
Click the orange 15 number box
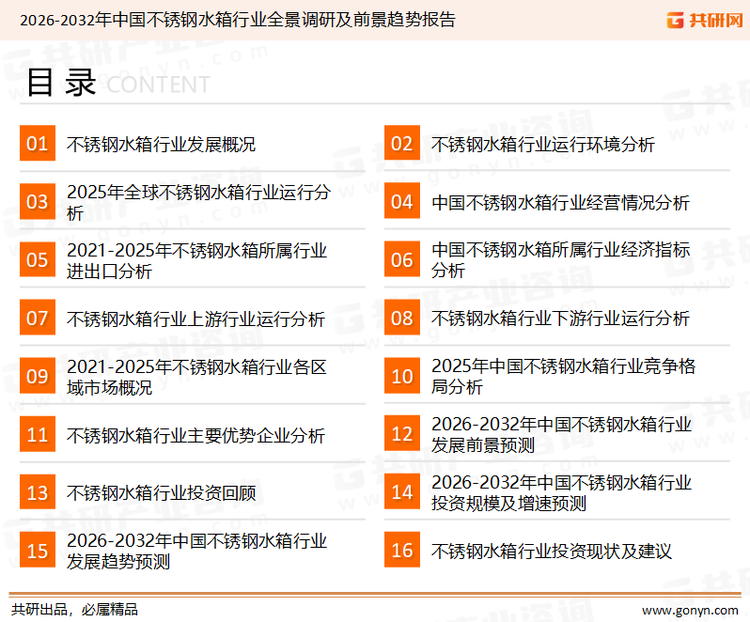point(37,550)
